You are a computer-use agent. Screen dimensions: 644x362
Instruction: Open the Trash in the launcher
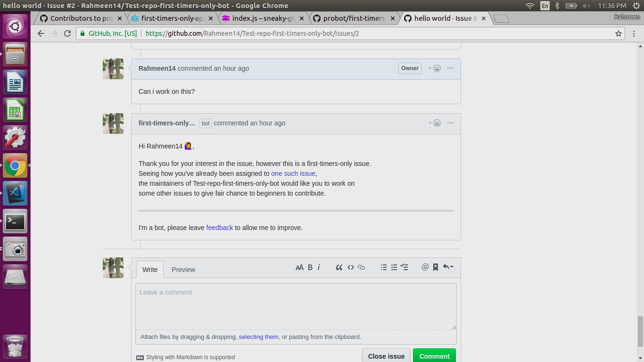pyautogui.click(x=16, y=347)
